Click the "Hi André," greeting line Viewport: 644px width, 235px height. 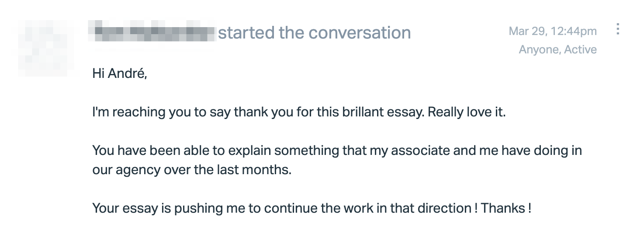pos(120,74)
